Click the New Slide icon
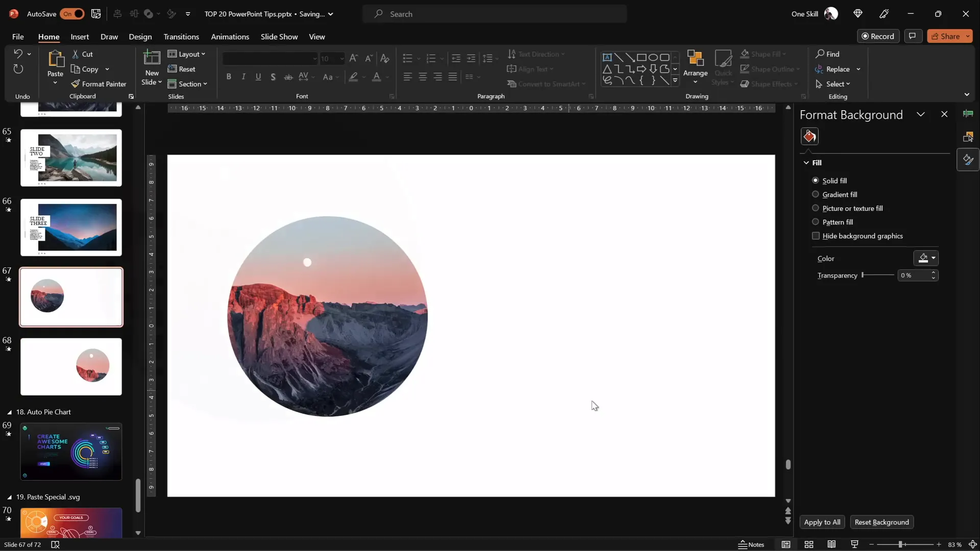This screenshot has height=551, width=980. 152,58
